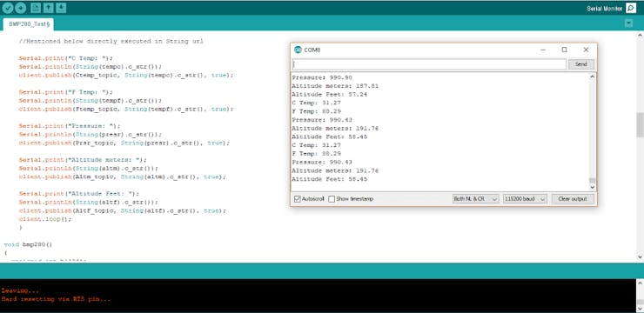Click the New sketch icon
This screenshot has width=644, height=313.
36,8
